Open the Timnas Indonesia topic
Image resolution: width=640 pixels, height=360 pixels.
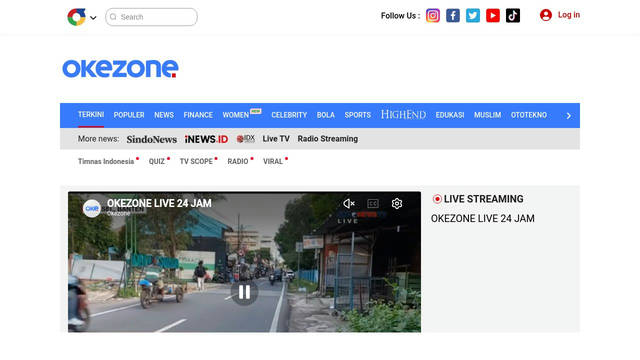pyautogui.click(x=106, y=162)
